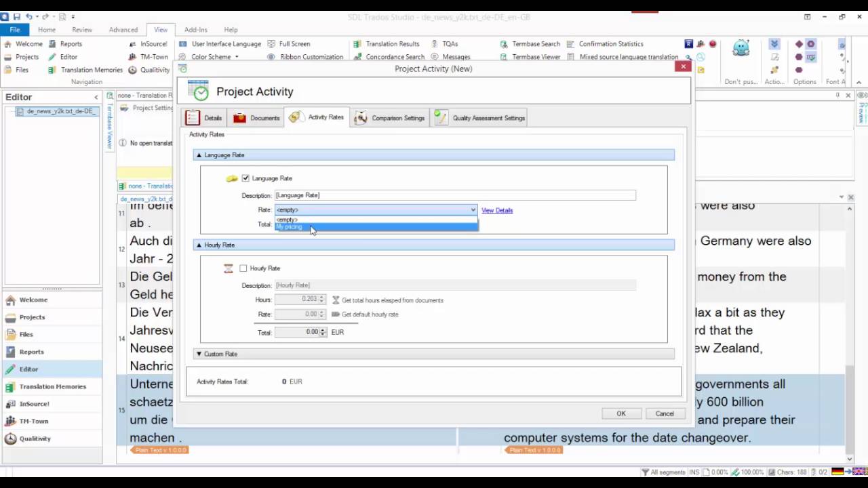Screen dimensions: 868x488
Task: Open Welcome view in left sidebar
Action: click(x=51, y=300)
